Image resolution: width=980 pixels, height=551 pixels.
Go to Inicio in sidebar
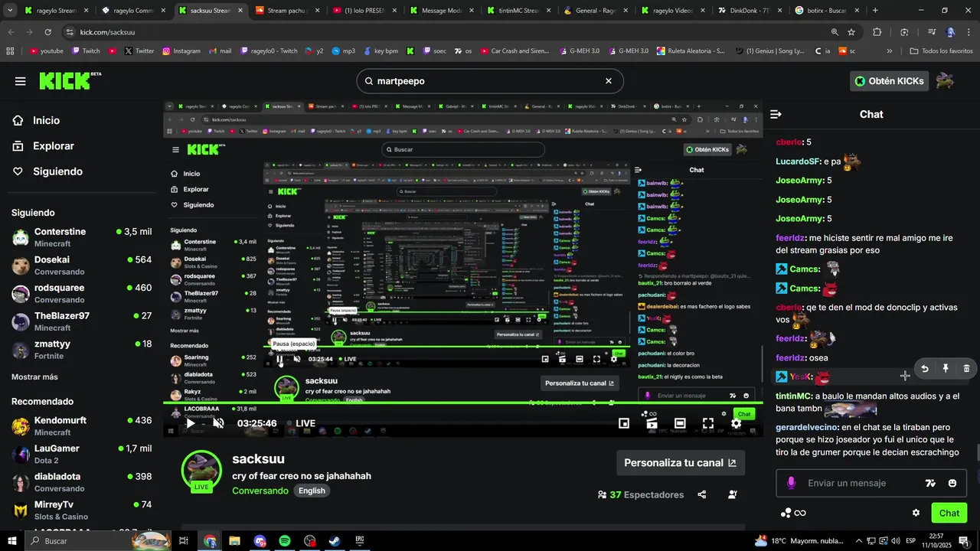click(47, 121)
